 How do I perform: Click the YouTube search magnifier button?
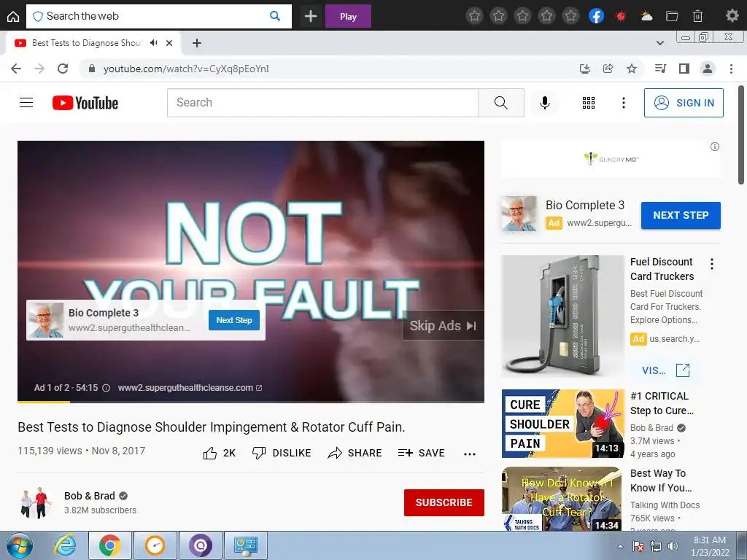click(501, 102)
